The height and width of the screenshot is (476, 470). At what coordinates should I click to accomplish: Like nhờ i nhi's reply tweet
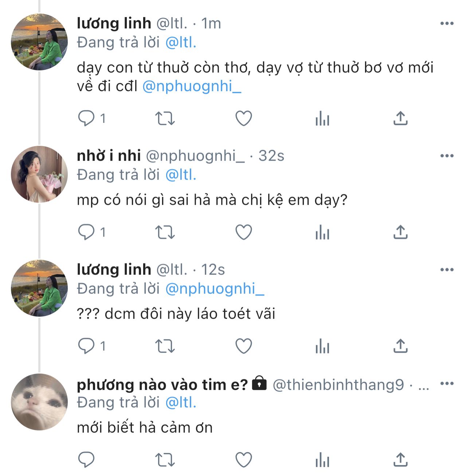(x=244, y=232)
